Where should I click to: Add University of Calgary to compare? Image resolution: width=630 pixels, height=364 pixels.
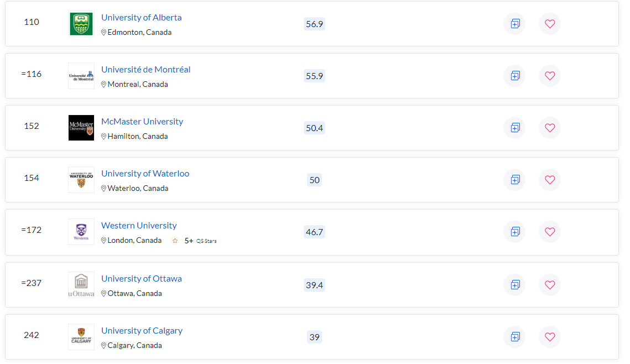(x=515, y=337)
